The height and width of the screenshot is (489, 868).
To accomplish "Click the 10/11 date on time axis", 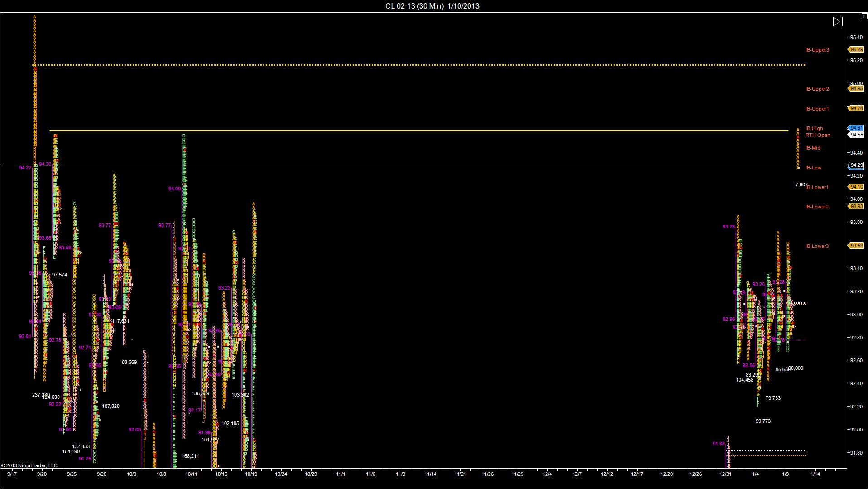I will coord(192,474).
